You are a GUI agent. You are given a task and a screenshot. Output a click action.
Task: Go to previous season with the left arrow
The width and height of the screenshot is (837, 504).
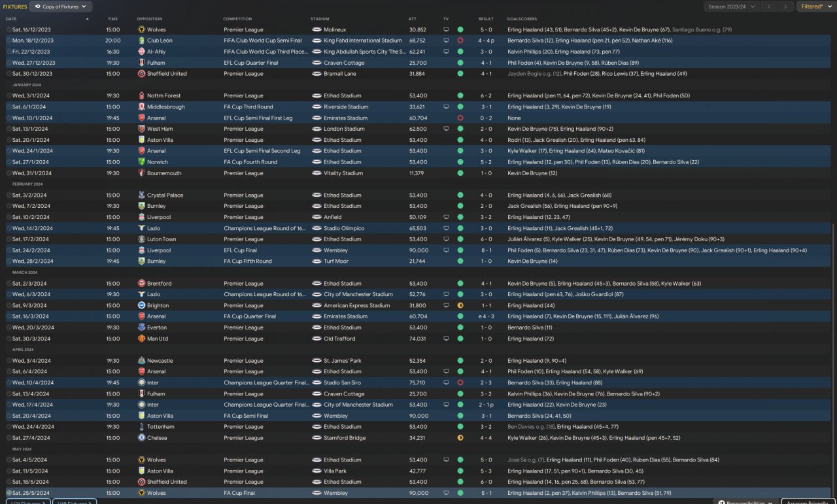coord(770,7)
